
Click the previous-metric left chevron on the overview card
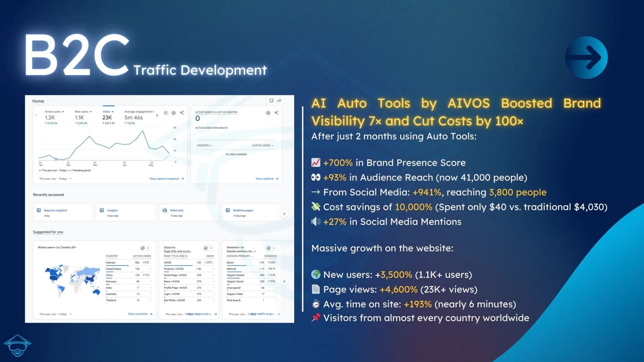click(x=37, y=115)
